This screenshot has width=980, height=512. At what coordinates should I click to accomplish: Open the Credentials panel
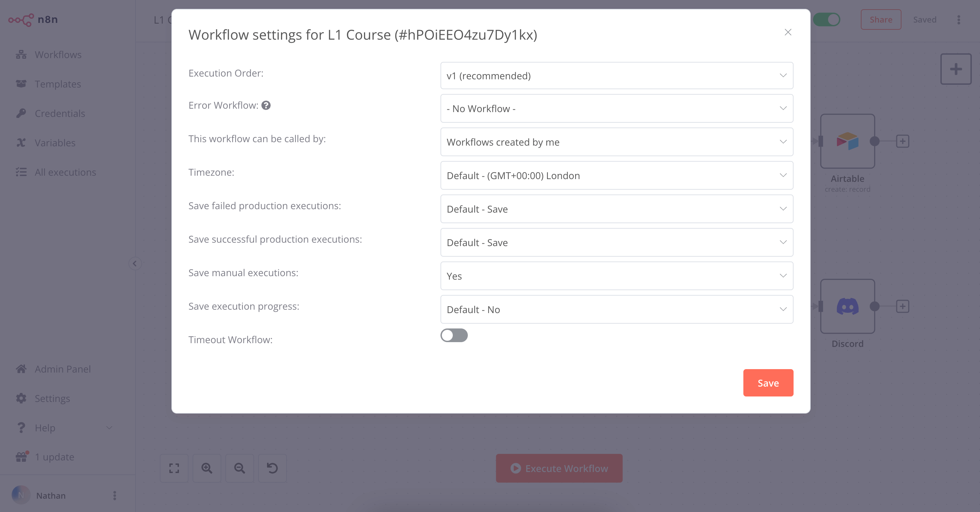pos(60,113)
